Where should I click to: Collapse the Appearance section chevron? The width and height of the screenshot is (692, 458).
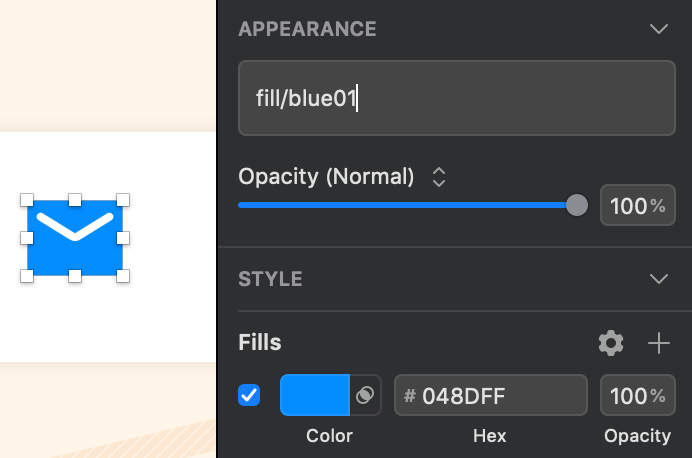[x=658, y=29]
